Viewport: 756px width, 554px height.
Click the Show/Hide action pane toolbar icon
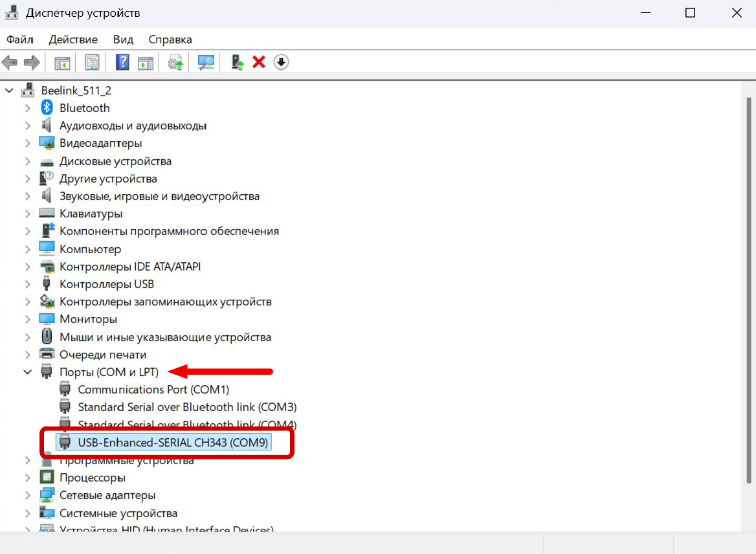click(x=145, y=62)
